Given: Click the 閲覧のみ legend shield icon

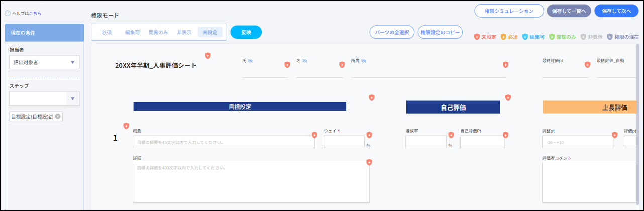Looking at the screenshot, I should tap(552, 37).
